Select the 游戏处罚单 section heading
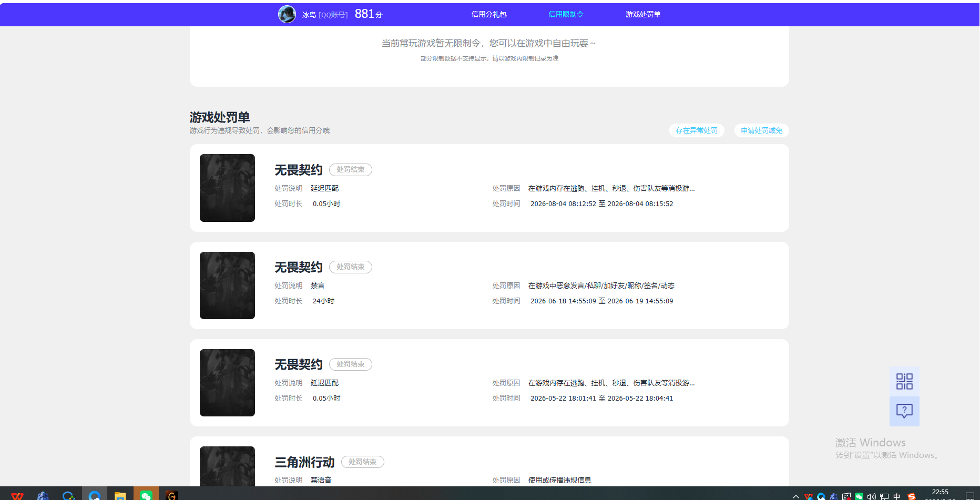This screenshot has width=980, height=500. click(220, 117)
